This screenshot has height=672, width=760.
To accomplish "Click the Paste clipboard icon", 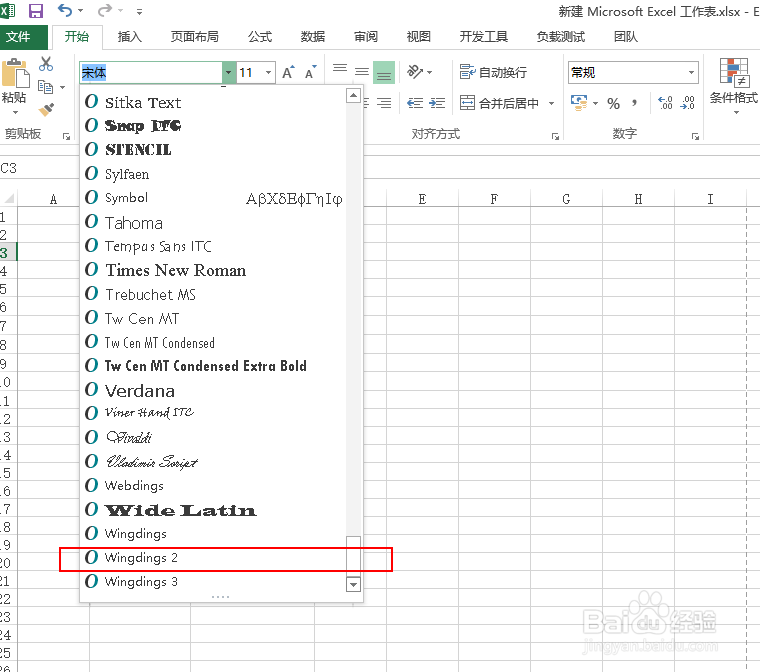I will point(16,73).
